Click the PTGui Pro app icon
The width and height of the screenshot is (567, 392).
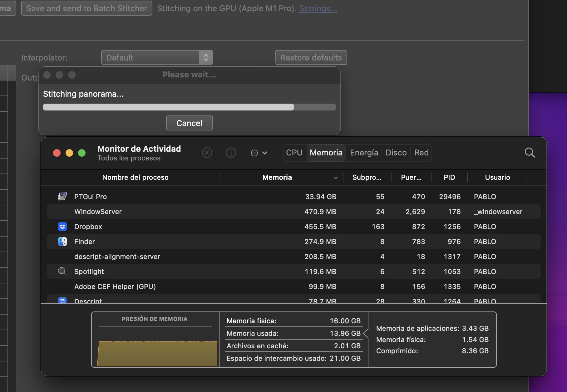(62, 197)
